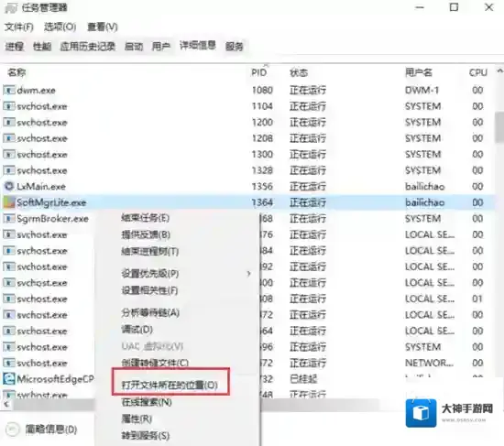Click bailichao user in LxMain.exe row

pyautogui.click(x=424, y=187)
